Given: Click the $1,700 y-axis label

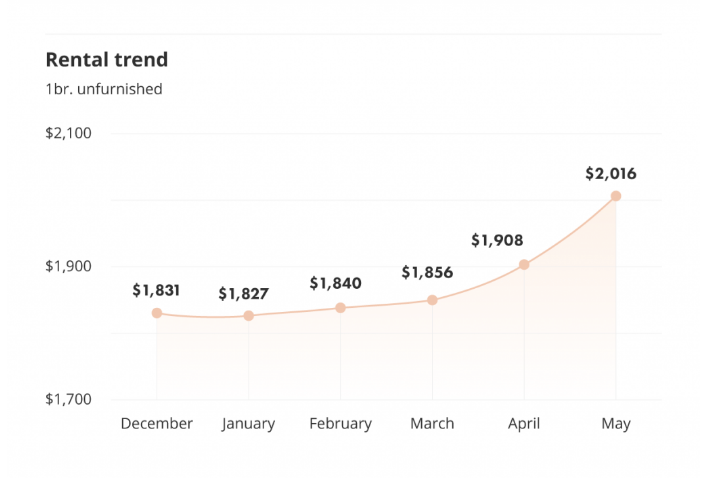Looking at the screenshot, I should (68, 399).
